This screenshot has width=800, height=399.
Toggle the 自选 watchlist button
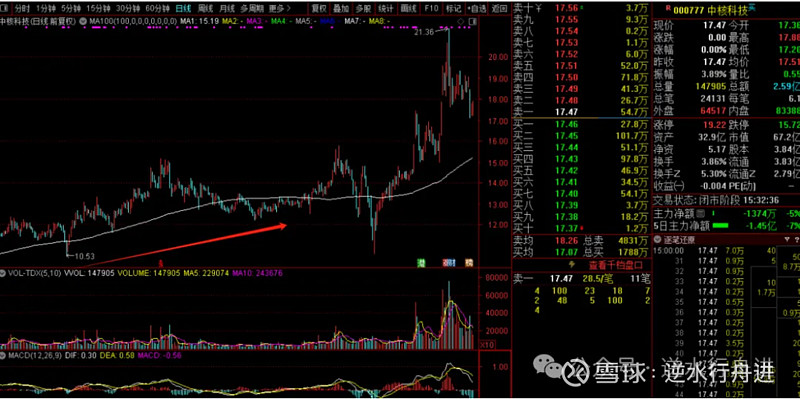[x=477, y=9]
